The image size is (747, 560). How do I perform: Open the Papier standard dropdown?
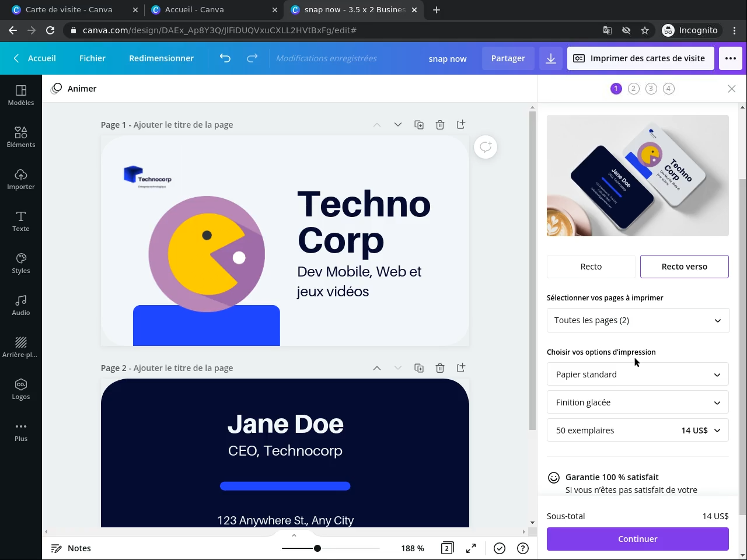pyautogui.click(x=638, y=374)
